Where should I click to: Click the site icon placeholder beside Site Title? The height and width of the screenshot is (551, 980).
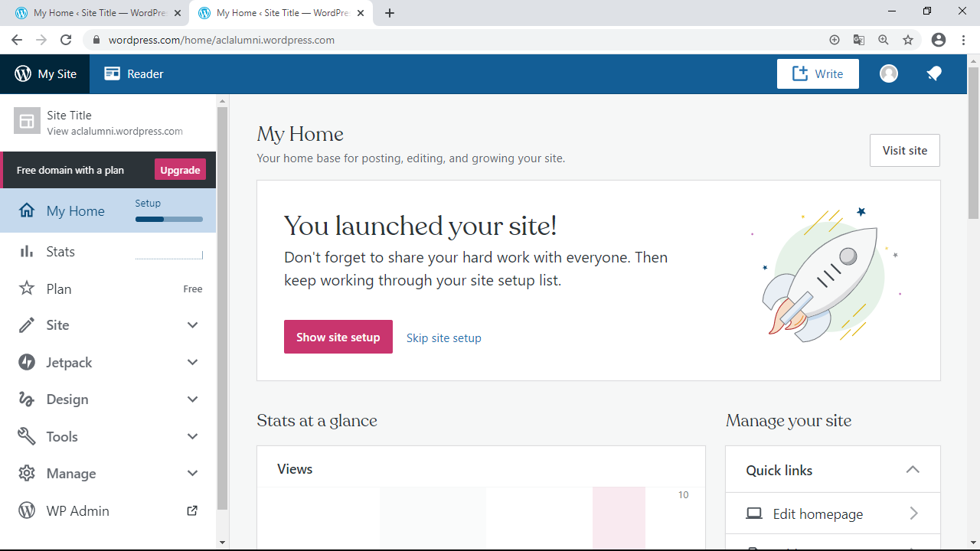point(27,121)
